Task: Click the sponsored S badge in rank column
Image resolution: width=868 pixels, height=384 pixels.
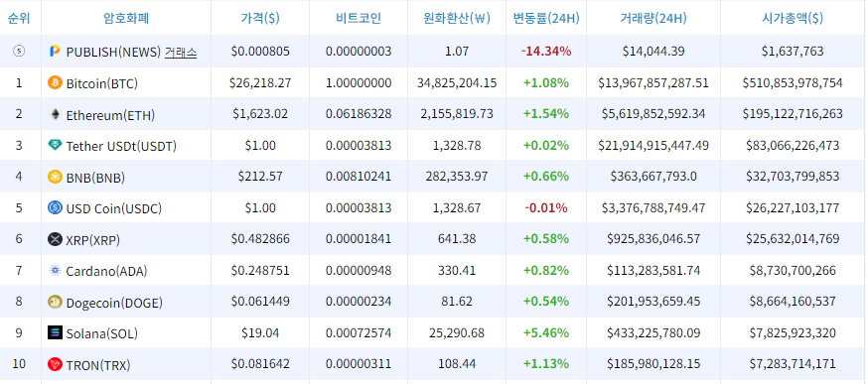Action: 19,52
